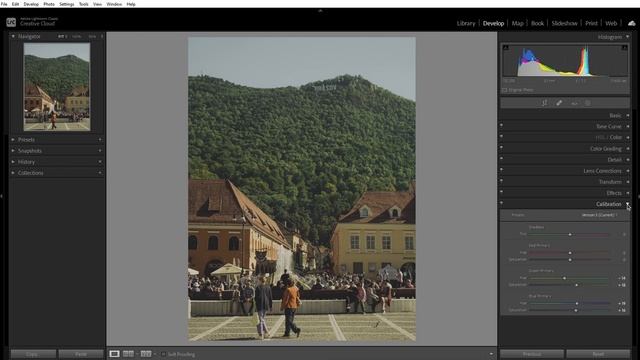The height and width of the screenshot is (360, 640).
Task: Expand the Snapshots panel
Action: point(13,151)
